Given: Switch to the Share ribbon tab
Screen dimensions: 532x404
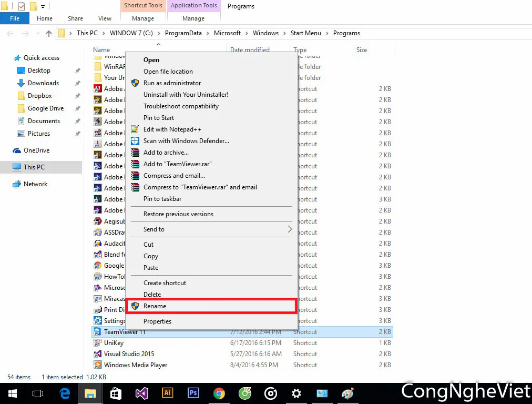Looking at the screenshot, I should [75, 18].
